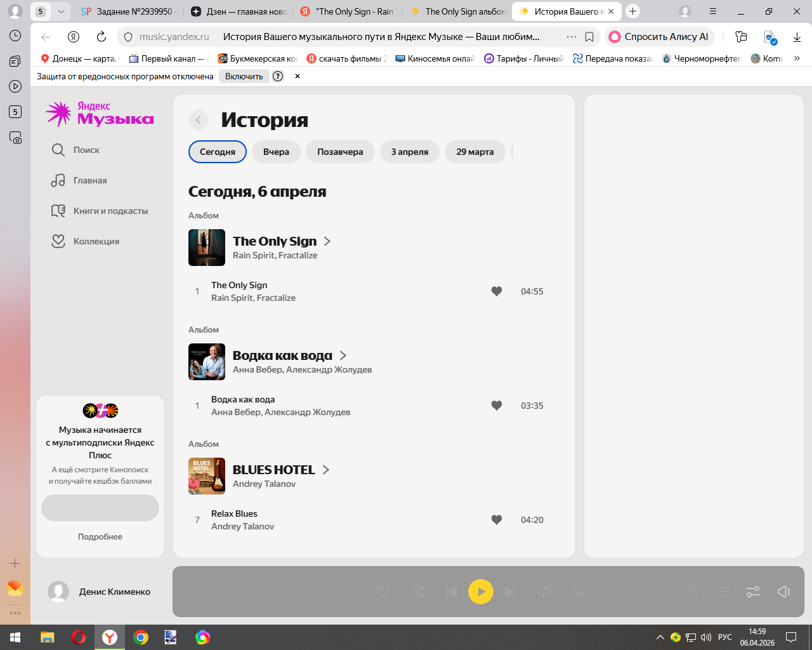Select the 29 марта history filter
The width and height of the screenshot is (812, 650).
[x=475, y=152]
